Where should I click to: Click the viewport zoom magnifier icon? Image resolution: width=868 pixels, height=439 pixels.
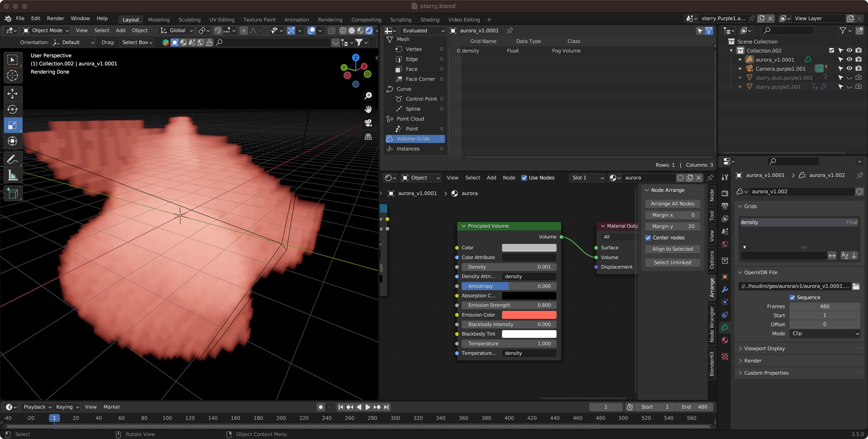tap(368, 95)
